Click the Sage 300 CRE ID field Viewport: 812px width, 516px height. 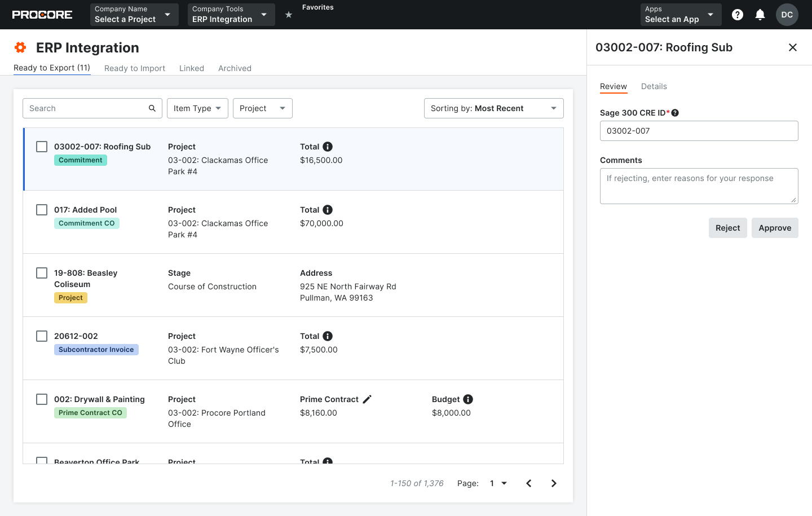(699, 131)
